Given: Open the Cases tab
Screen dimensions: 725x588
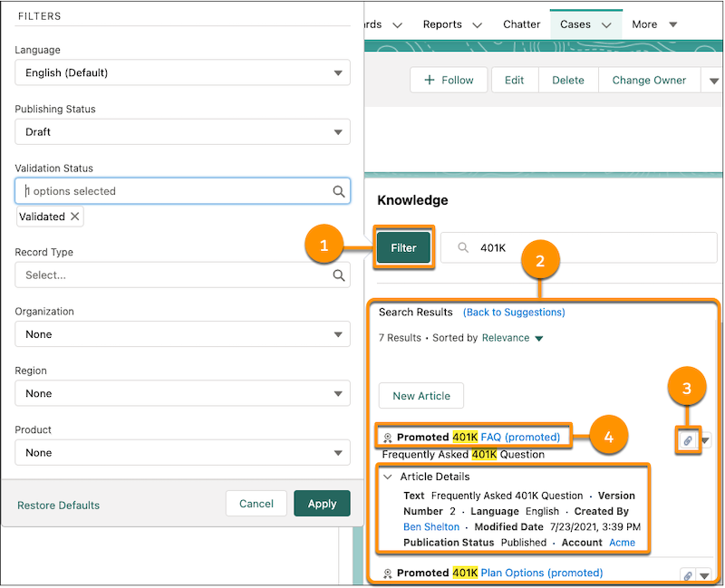Looking at the screenshot, I should pos(575,24).
